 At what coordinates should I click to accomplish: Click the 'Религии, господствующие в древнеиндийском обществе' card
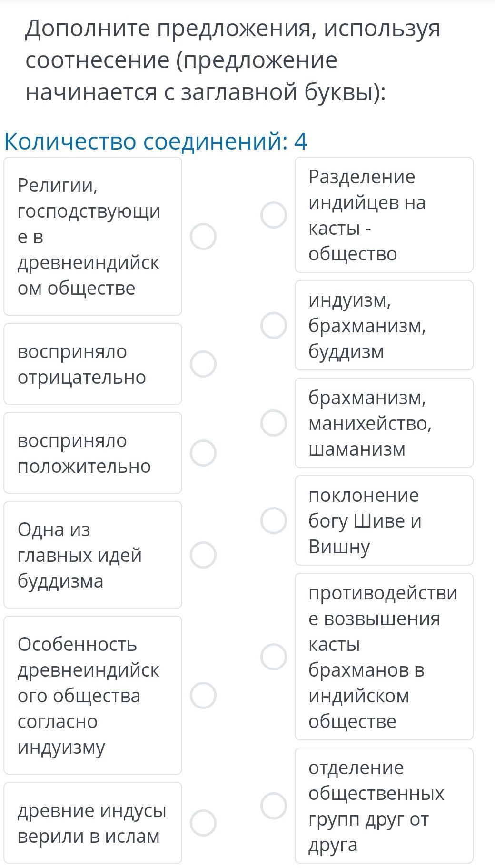click(93, 236)
